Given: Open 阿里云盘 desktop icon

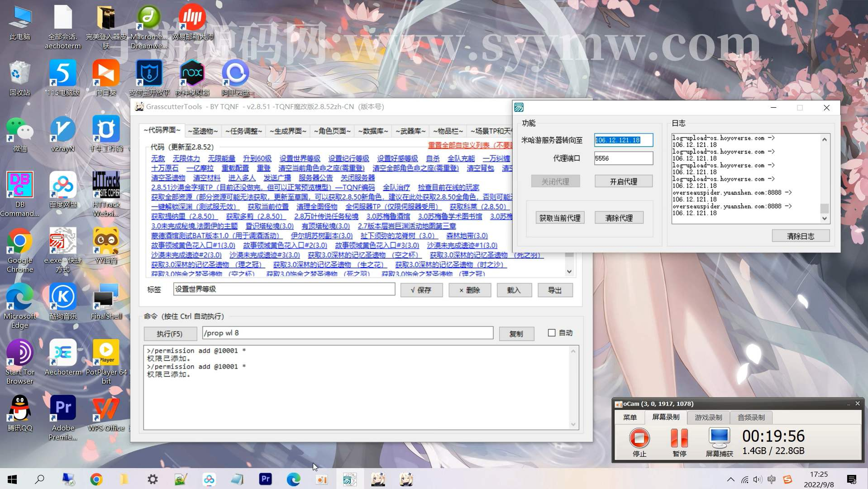Looking at the screenshot, I should pyautogui.click(x=235, y=78).
